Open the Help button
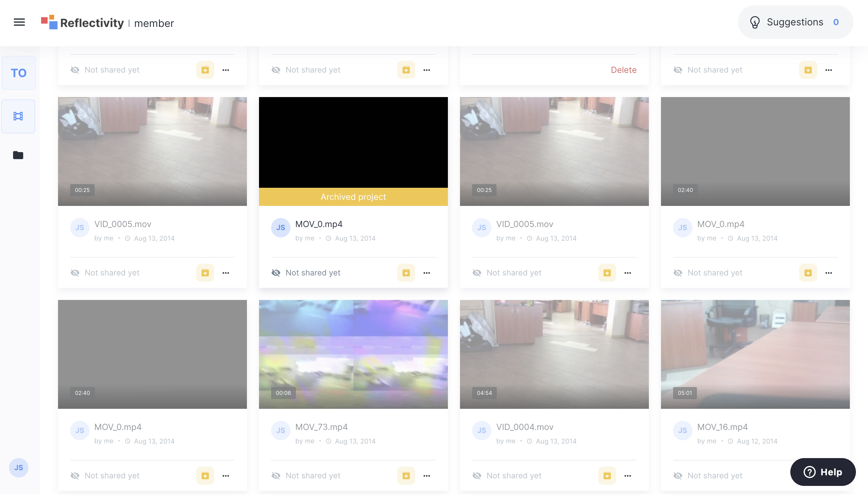This screenshot has width=868, height=498. click(823, 472)
